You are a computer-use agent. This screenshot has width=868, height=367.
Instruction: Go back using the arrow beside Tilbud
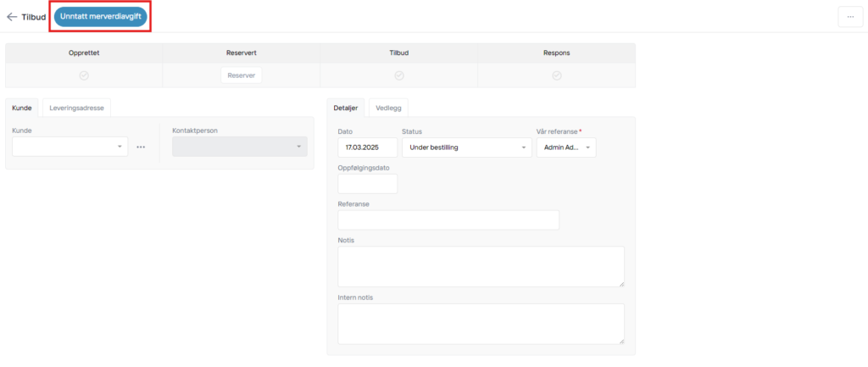point(12,17)
